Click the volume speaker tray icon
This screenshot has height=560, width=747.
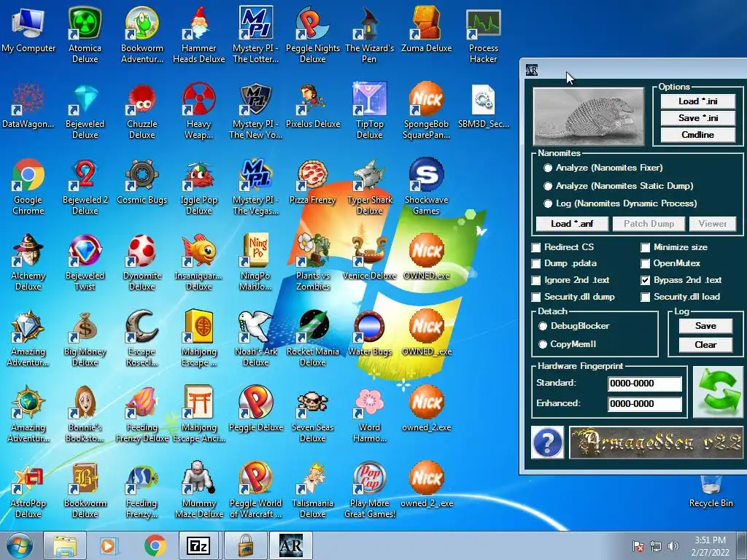click(673, 546)
